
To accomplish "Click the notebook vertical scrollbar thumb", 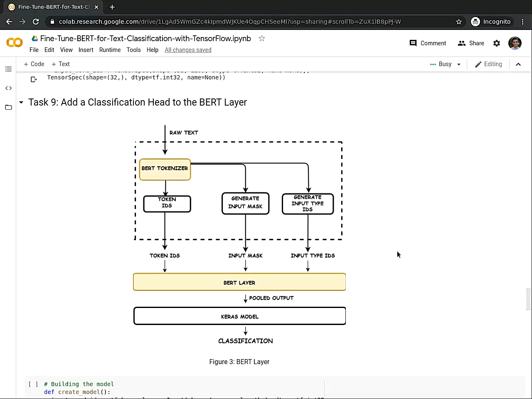I will [529, 299].
